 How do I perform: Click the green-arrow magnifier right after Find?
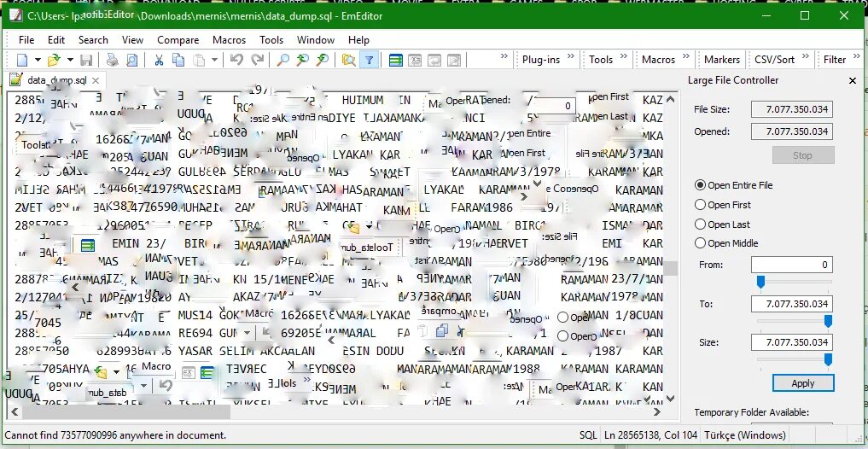point(302,60)
